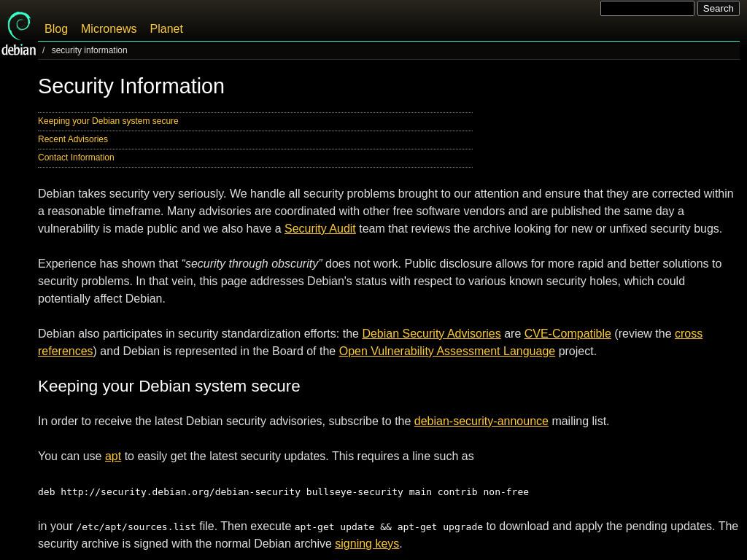Screen dimensions: 747x560
Task: Open the debian-security-announce mailing list link
Action: click(x=481, y=421)
